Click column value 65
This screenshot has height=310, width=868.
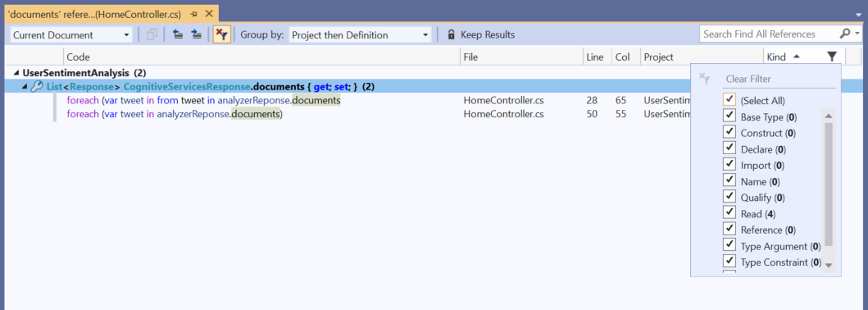[620, 100]
